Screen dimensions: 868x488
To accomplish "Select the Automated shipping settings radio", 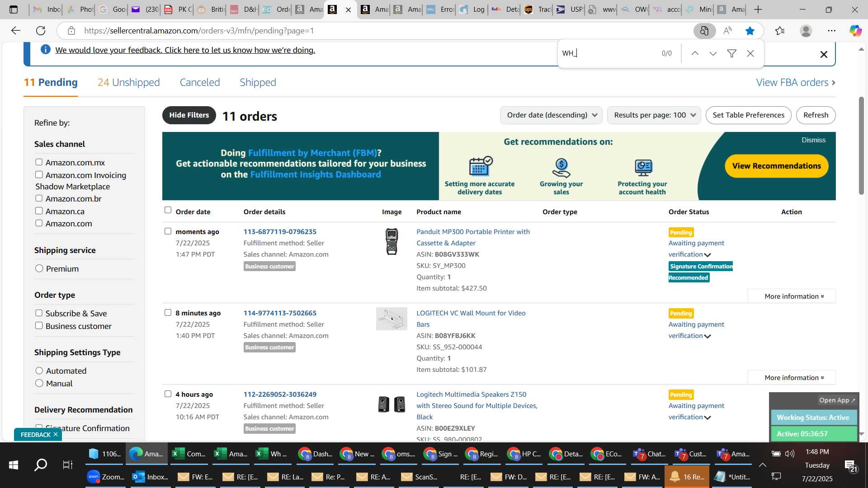I will tap(39, 371).
